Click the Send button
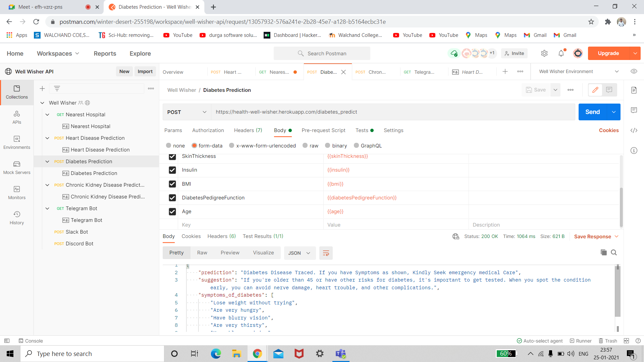This screenshot has height=362, width=644. coord(592,112)
